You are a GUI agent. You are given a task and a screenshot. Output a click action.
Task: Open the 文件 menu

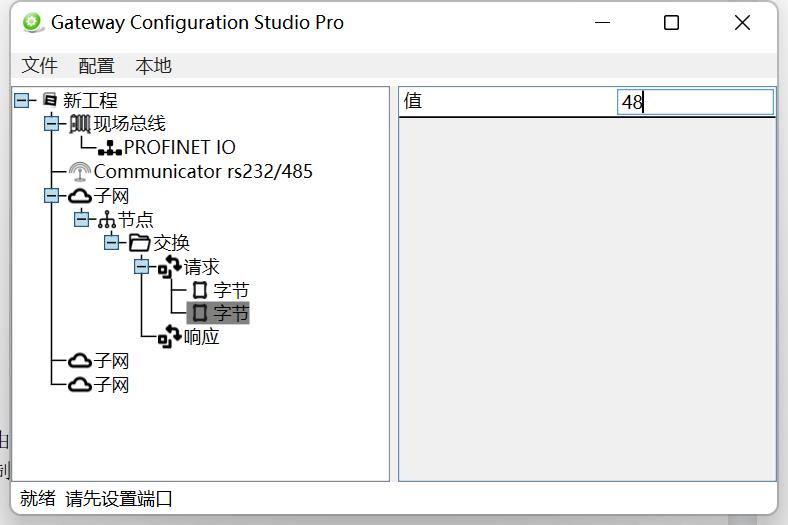point(39,66)
